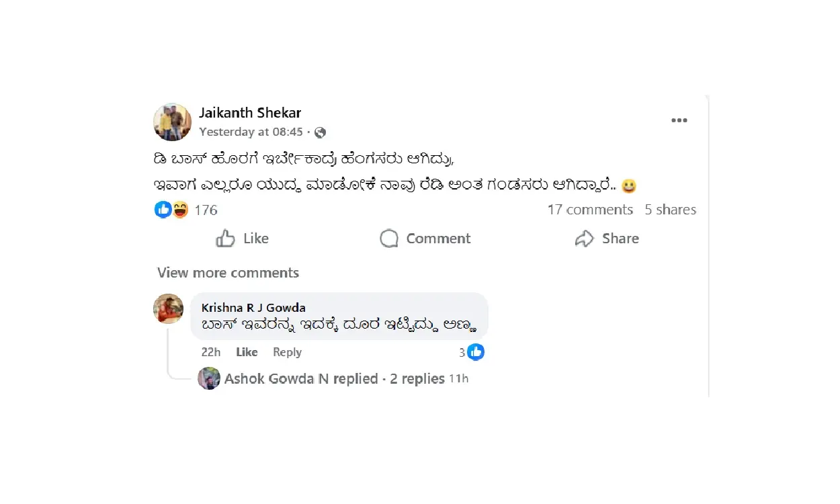The height and width of the screenshot is (504, 840).
Task: Click the blue like reaction icon
Action: [163, 210]
